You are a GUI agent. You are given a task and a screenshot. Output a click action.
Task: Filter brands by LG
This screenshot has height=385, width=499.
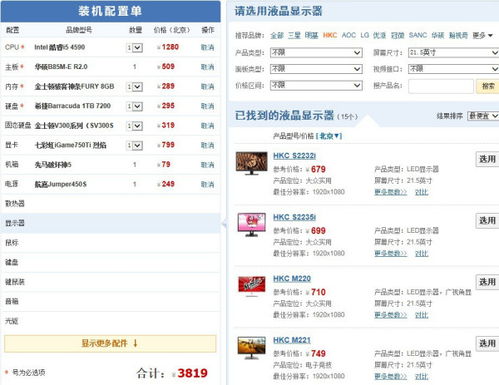tap(365, 35)
